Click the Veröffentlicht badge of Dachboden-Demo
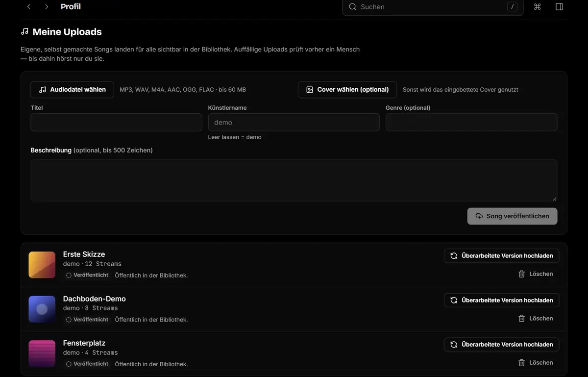Viewport: 588px width, 377px height. pyautogui.click(x=87, y=320)
